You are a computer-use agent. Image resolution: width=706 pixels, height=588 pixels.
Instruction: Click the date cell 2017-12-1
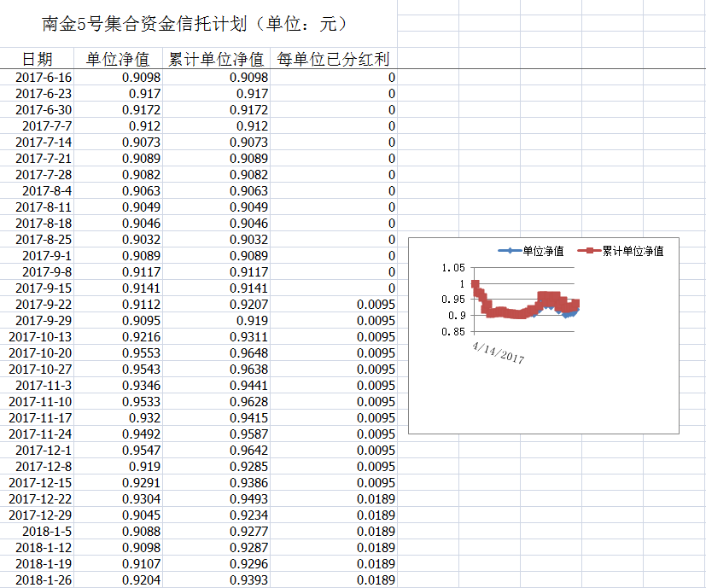[44, 451]
